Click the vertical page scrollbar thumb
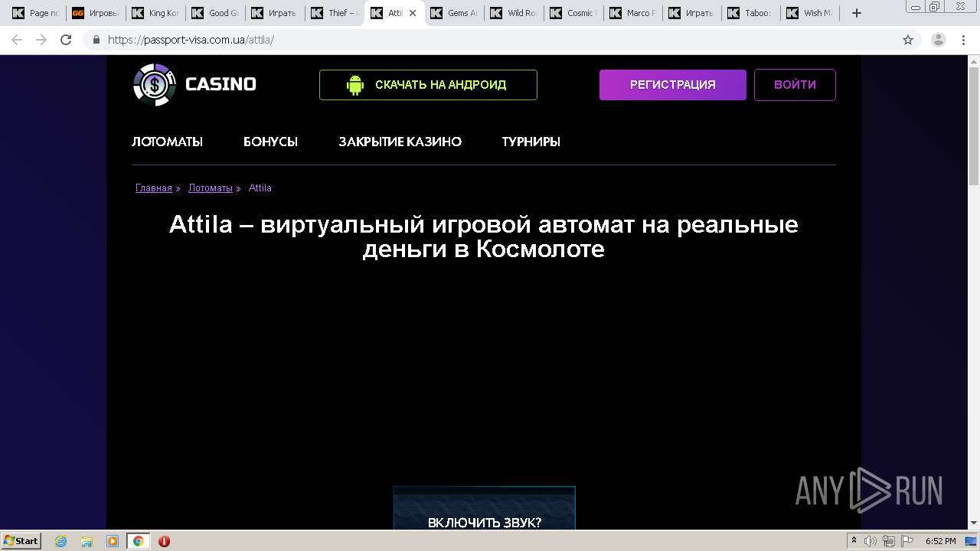This screenshot has width=980, height=551. coord(974,126)
